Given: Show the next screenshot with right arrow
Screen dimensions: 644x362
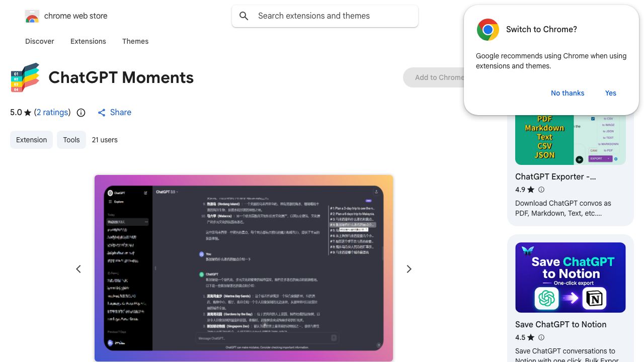Looking at the screenshot, I should (409, 269).
